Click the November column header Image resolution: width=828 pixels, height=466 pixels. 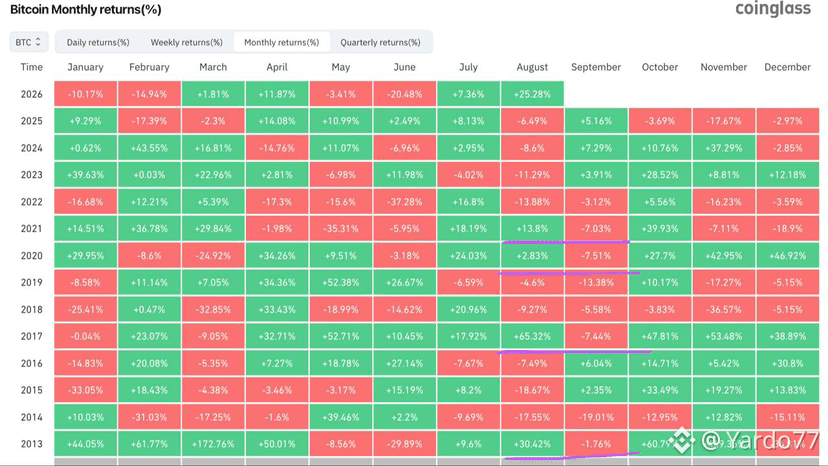tap(724, 67)
